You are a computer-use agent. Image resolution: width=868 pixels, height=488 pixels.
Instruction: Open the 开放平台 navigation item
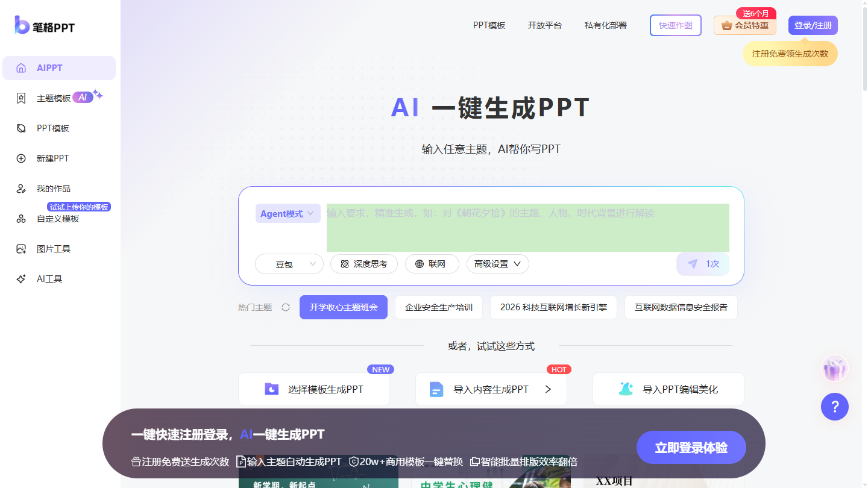545,25
